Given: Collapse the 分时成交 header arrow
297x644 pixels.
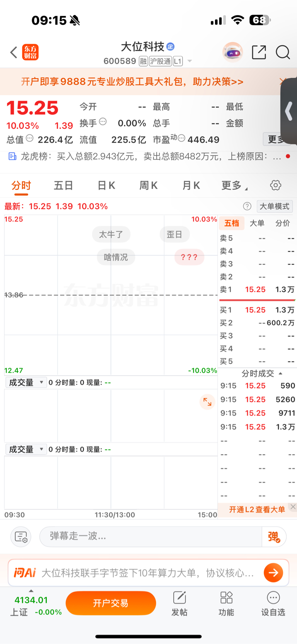Looking at the screenshot, I should (280, 374).
